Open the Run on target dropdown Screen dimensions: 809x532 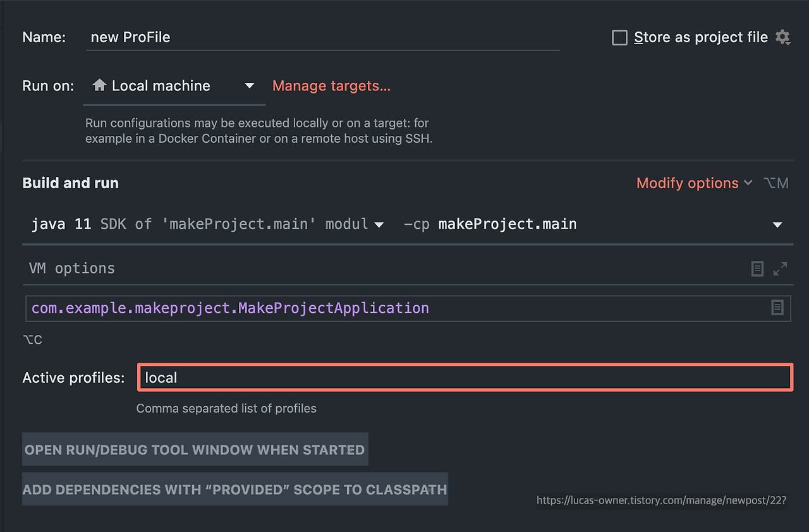click(248, 85)
